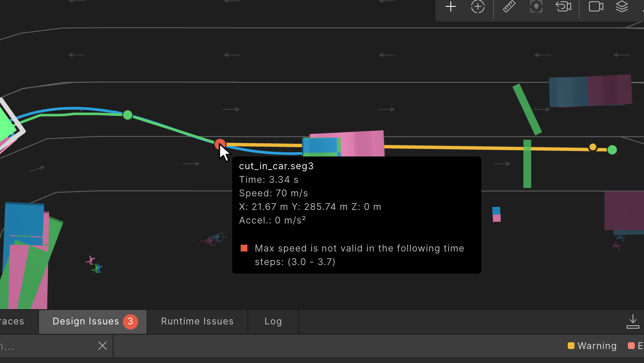Click the green endpoint of yellow path
Screen dimensions: 644x363
[x=612, y=150]
